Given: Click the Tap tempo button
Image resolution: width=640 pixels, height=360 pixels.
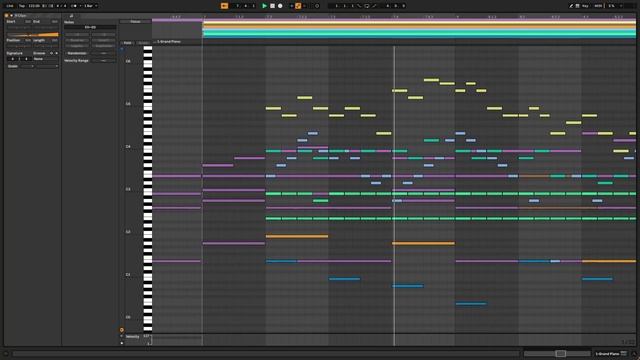Looking at the screenshot, I should point(22,6).
